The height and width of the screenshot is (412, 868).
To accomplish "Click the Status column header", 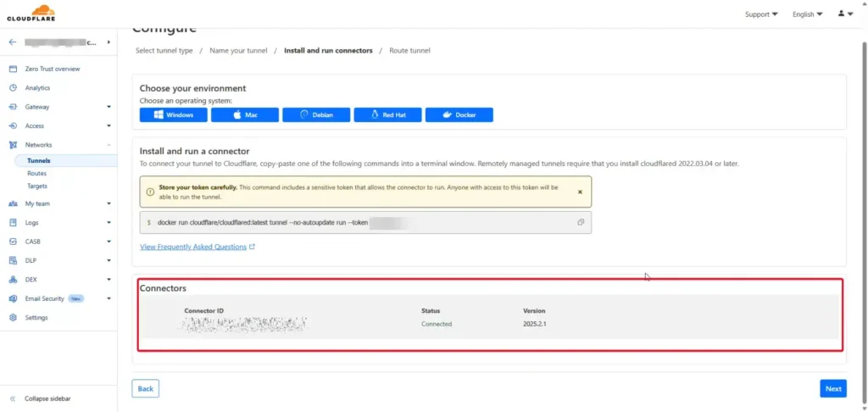I will coord(431,310).
